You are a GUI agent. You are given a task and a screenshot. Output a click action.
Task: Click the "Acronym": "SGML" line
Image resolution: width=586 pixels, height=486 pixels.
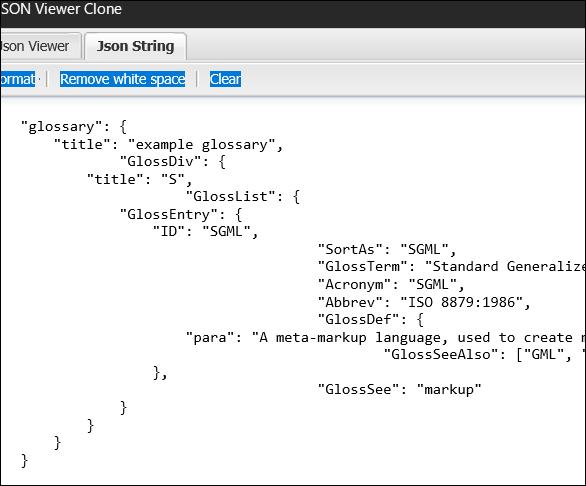(x=391, y=284)
